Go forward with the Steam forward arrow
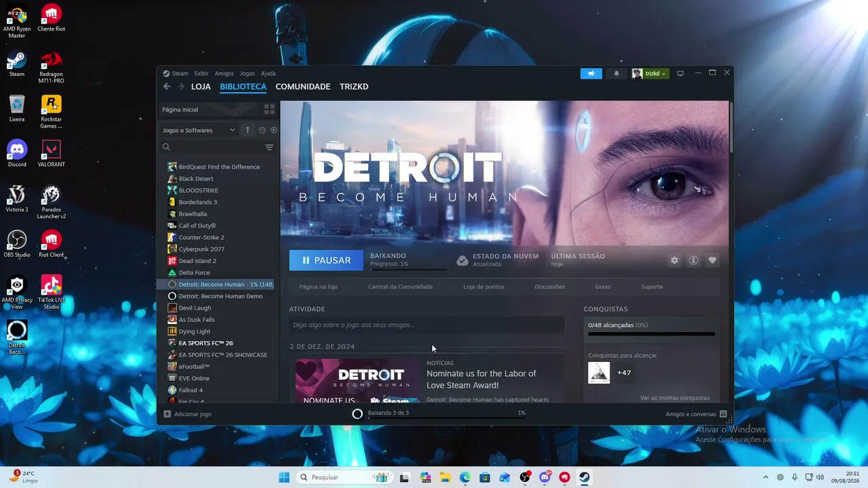This screenshot has height=488, width=868. 181,87
